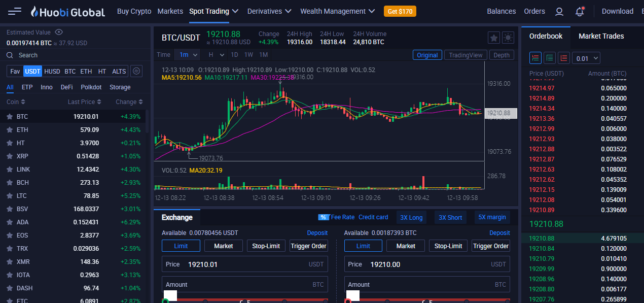This screenshot has height=303, width=644.
Task: Toggle favorite star for XMR row
Action: [9, 262]
